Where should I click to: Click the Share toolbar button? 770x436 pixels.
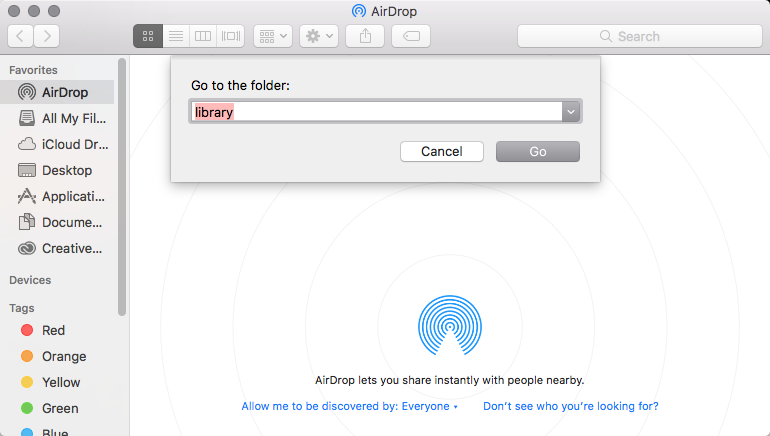365,36
